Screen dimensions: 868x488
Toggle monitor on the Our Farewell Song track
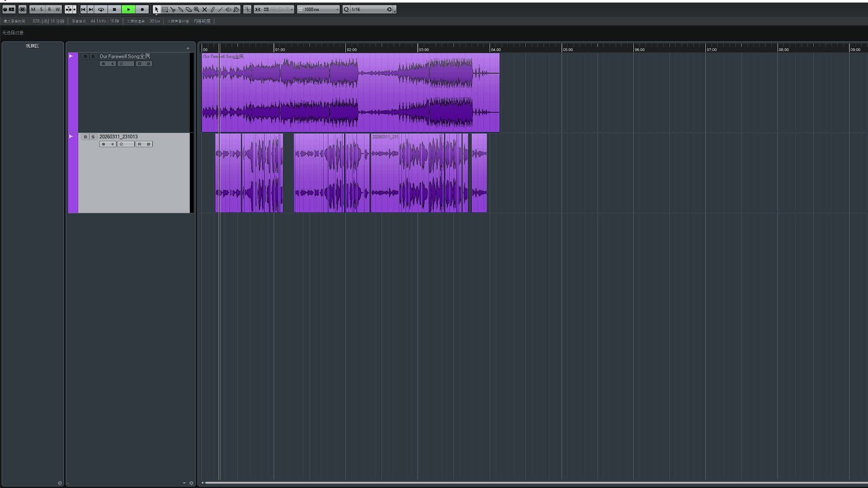point(112,64)
